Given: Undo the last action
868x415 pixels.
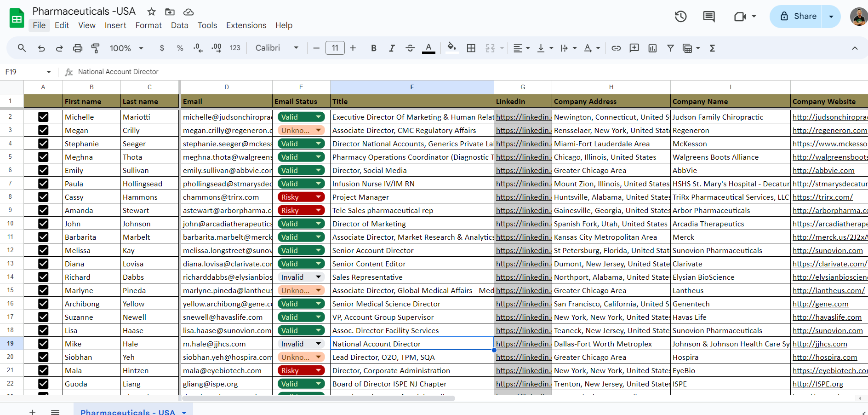Looking at the screenshot, I should (x=41, y=48).
